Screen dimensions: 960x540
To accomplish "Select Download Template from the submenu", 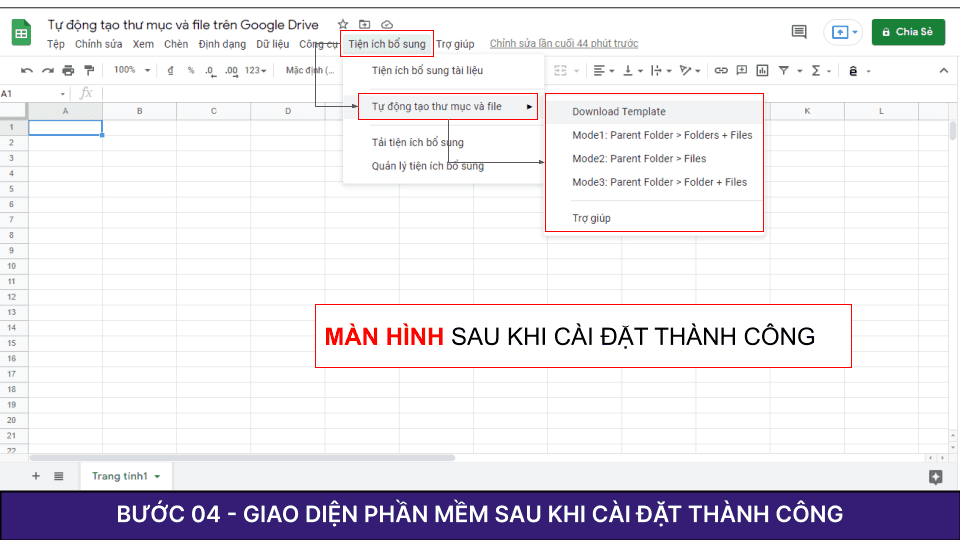I will (x=619, y=112).
